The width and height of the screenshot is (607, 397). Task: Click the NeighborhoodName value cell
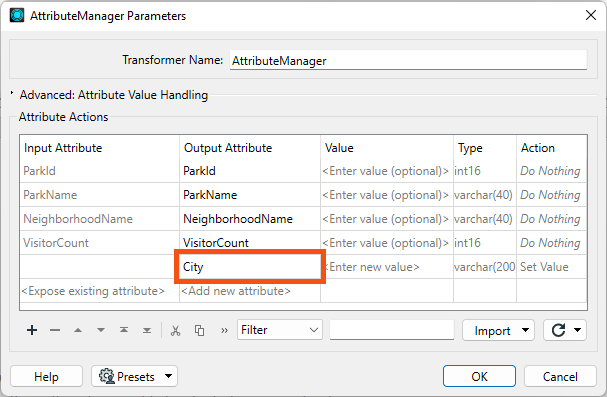click(387, 219)
